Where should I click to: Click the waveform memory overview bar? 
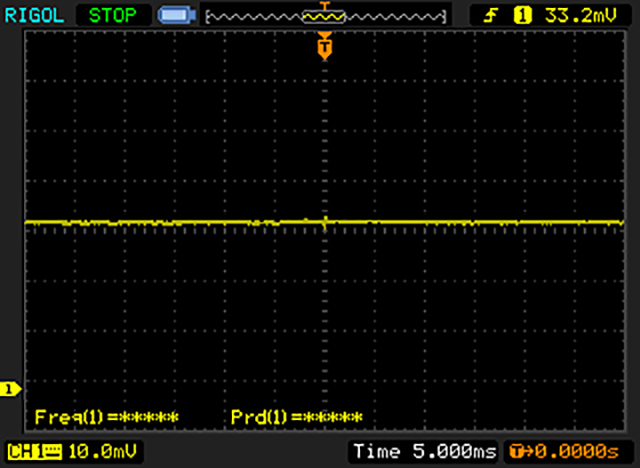pos(325,17)
